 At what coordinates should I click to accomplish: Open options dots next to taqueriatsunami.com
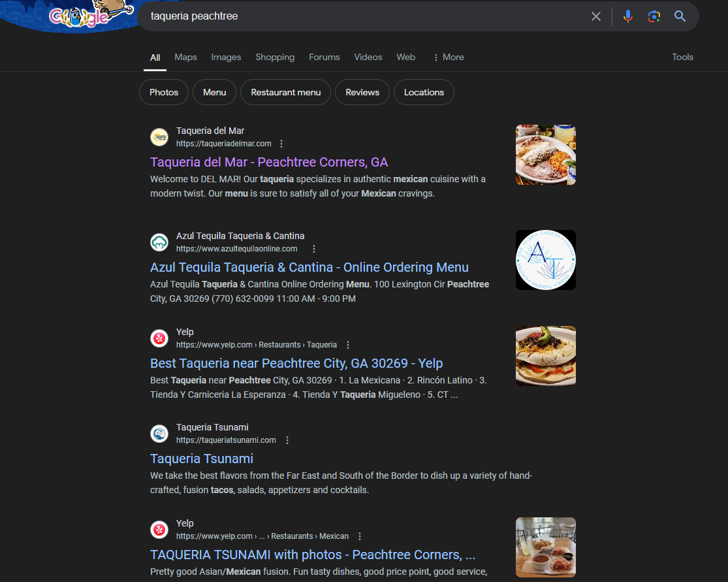tap(287, 440)
